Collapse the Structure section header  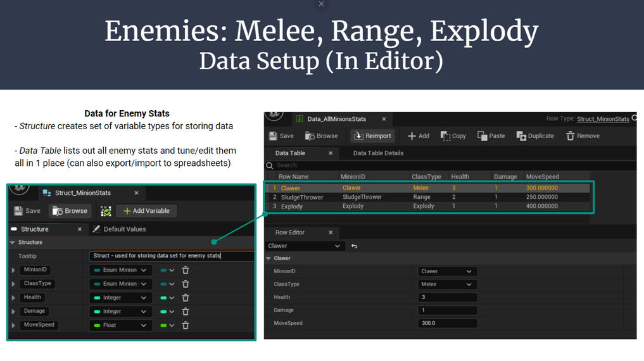(13, 243)
